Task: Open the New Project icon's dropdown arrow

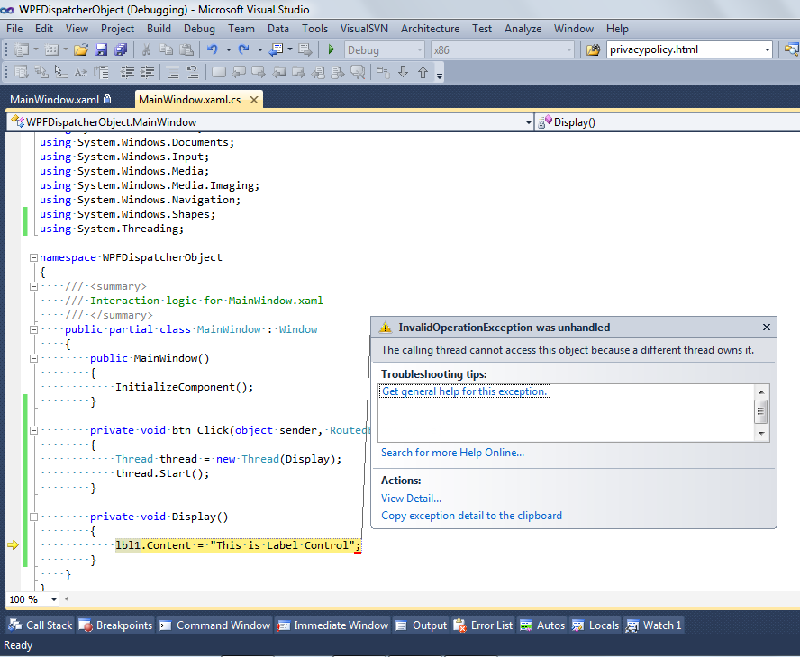Action: point(36,50)
